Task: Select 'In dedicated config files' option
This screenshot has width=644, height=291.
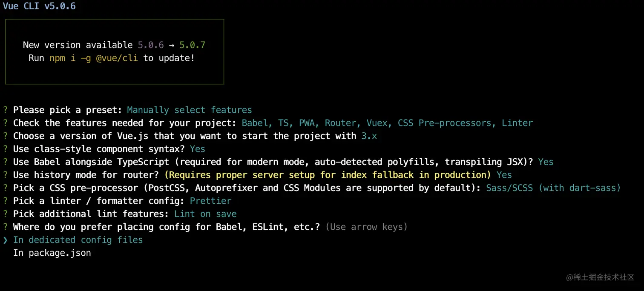Action: (x=78, y=240)
